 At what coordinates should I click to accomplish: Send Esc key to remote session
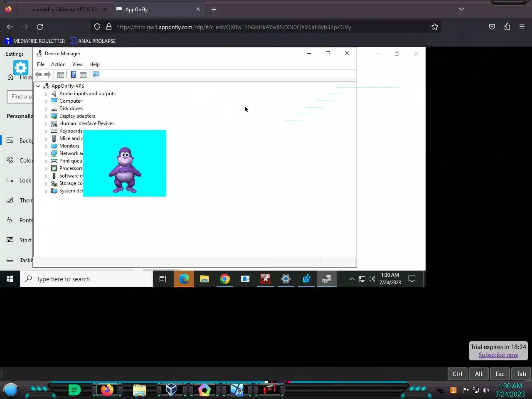coord(500,374)
